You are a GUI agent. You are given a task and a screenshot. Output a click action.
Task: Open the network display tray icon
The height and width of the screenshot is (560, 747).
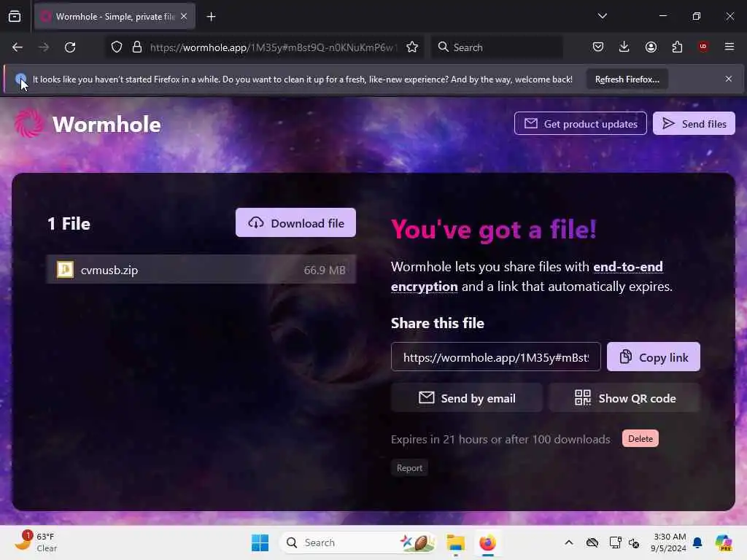[615, 542]
